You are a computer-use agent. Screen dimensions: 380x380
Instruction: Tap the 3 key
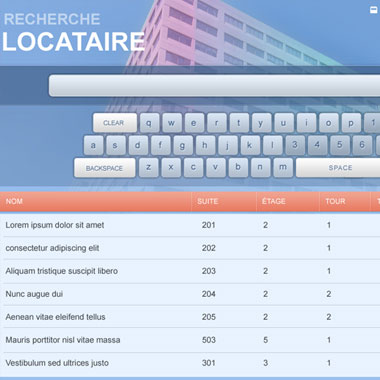[x=295, y=145]
